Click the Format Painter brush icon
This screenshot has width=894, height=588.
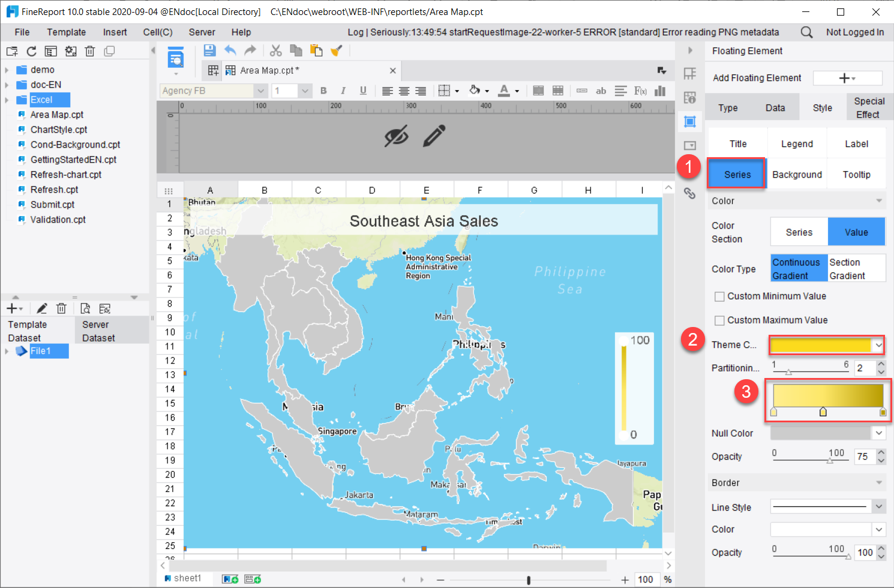[x=336, y=50]
